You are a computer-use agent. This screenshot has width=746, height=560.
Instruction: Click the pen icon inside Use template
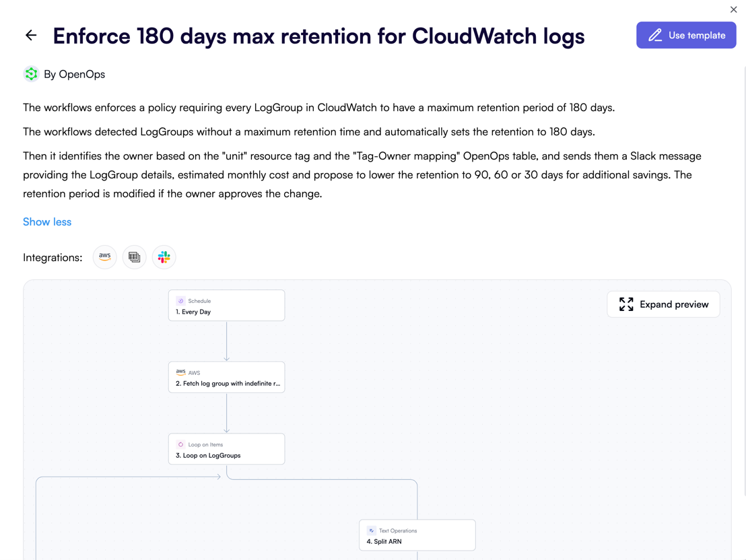coord(655,34)
